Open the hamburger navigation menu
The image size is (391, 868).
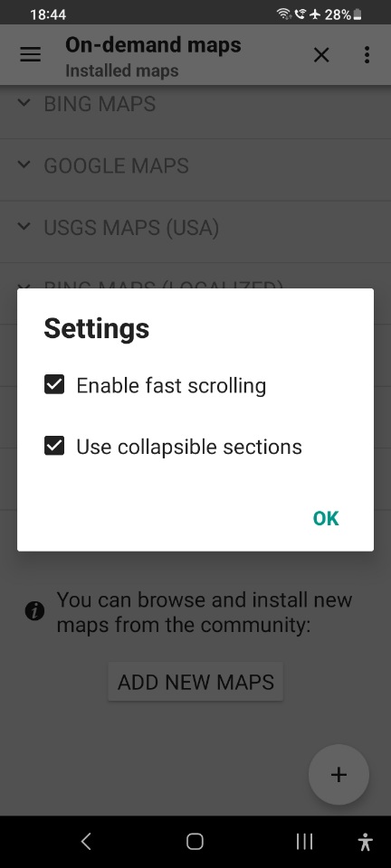[x=31, y=55]
